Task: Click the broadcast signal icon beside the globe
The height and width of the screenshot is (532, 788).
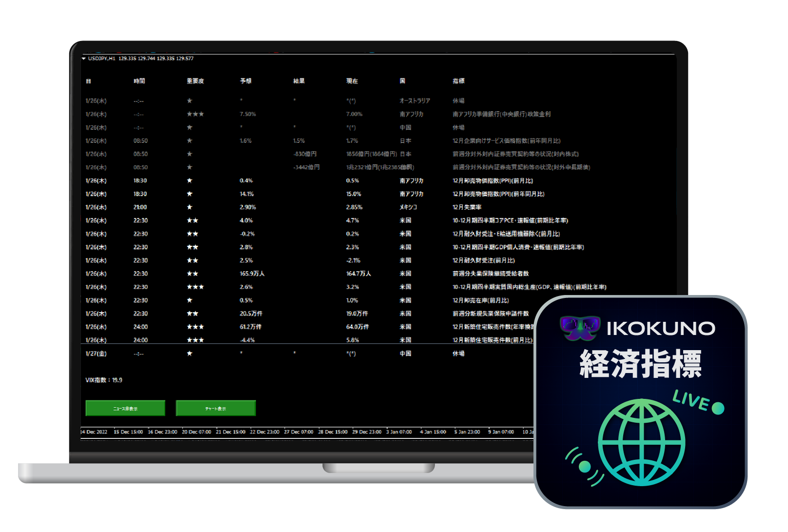Action: [x=584, y=467]
